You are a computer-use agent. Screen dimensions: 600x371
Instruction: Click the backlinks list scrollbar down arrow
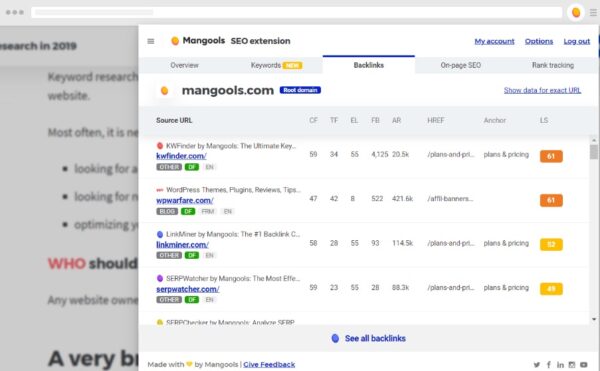click(594, 319)
